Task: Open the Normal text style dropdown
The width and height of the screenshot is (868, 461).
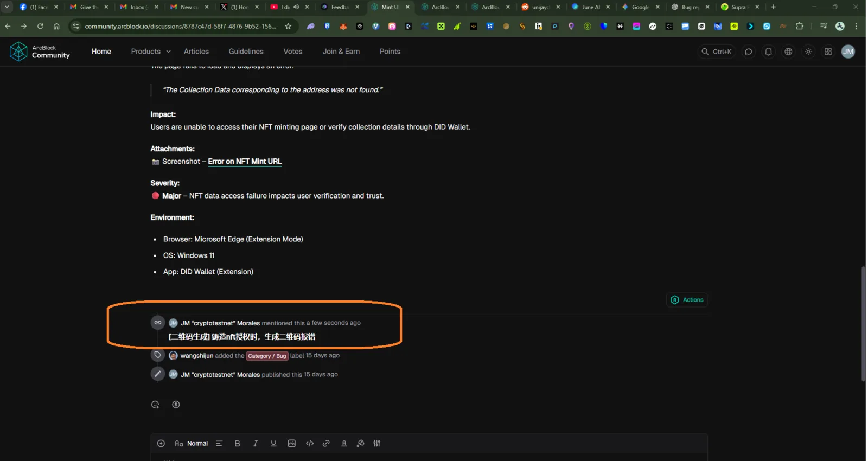Action: (192, 444)
